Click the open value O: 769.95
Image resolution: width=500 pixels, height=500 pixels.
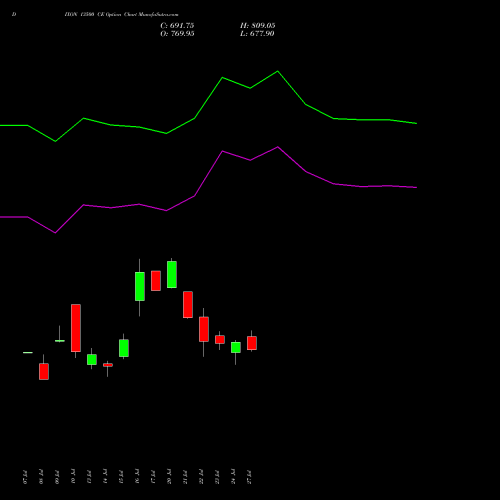coord(177,34)
